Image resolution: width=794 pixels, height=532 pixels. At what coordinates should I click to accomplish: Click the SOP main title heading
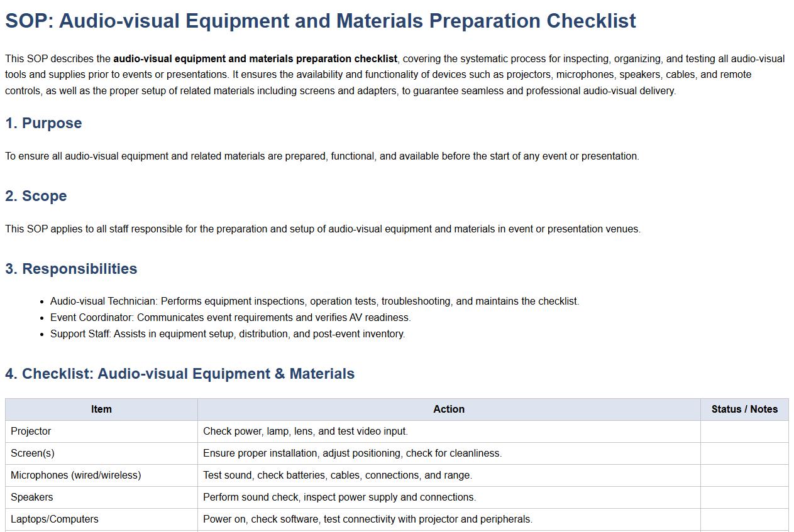[321, 21]
